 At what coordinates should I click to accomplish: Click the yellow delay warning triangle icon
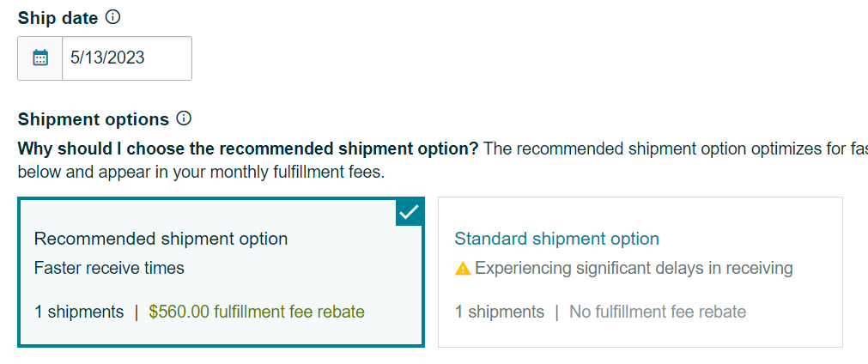[x=463, y=269]
